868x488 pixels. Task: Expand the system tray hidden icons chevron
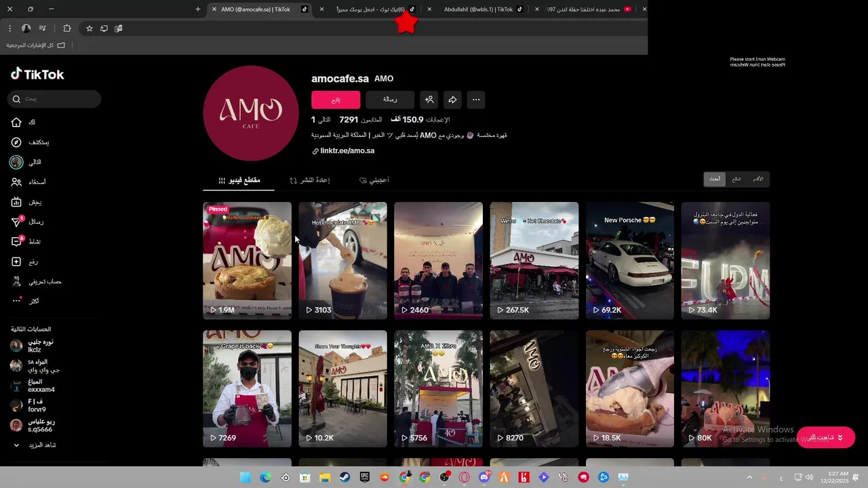pyautogui.click(x=749, y=477)
